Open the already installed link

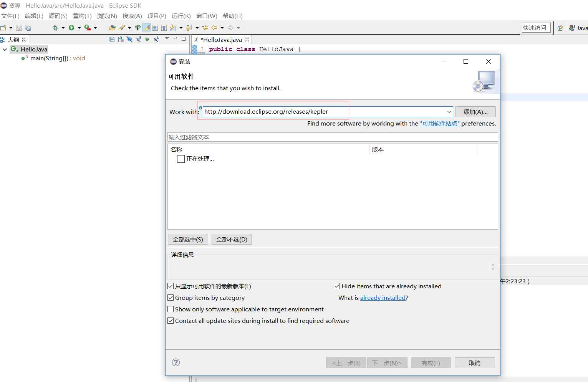(x=383, y=298)
